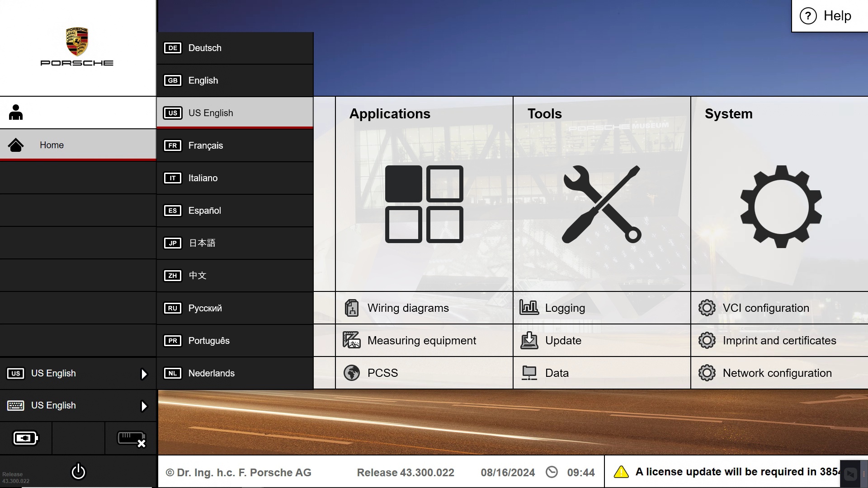Open Measuring equipment
Screen dimensions: 868x488
[x=424, y=340]
